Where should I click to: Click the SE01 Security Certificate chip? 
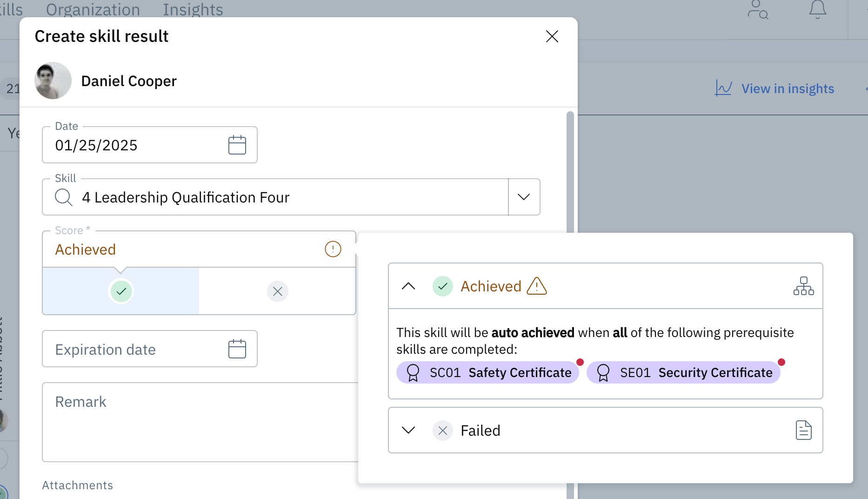(683, 372)
